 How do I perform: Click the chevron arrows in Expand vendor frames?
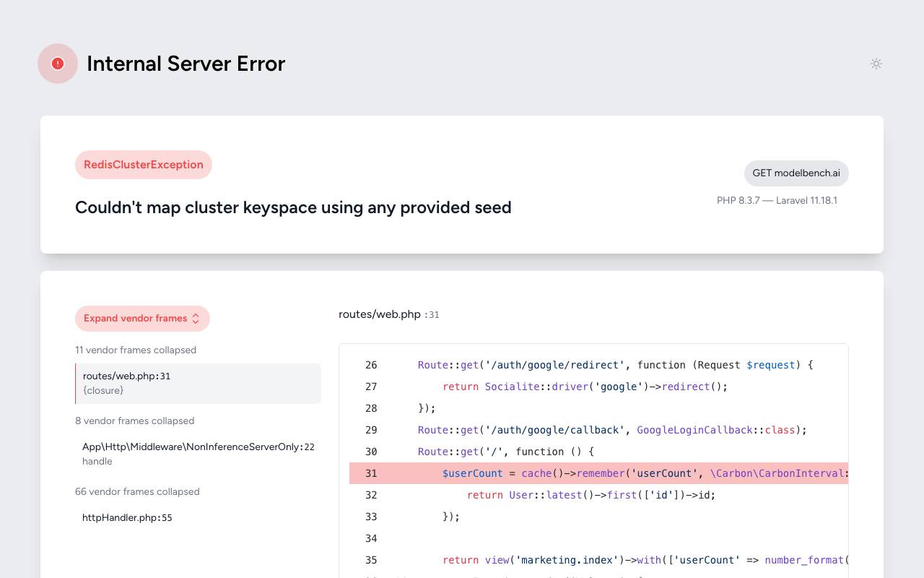click(x=196, y=319)
